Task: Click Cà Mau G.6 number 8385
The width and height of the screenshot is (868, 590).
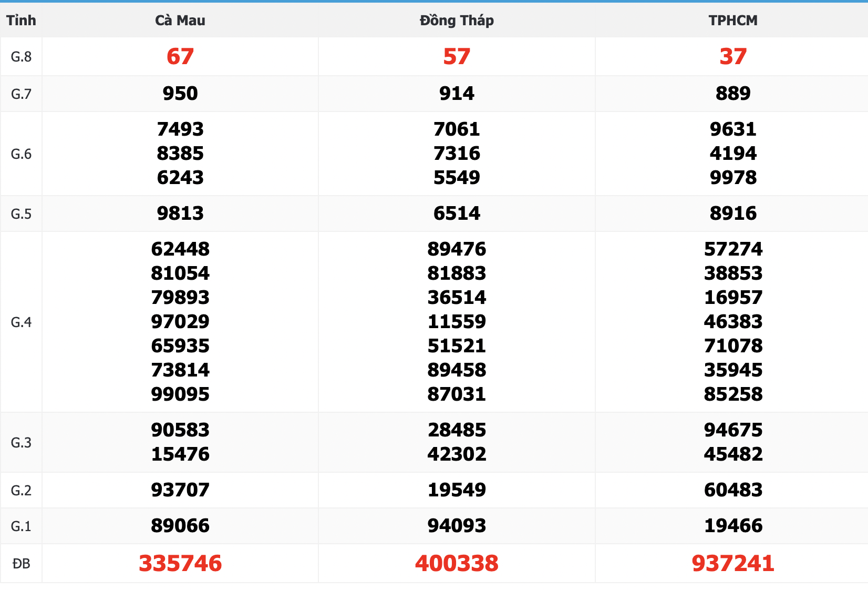Action: coord(180,153)
